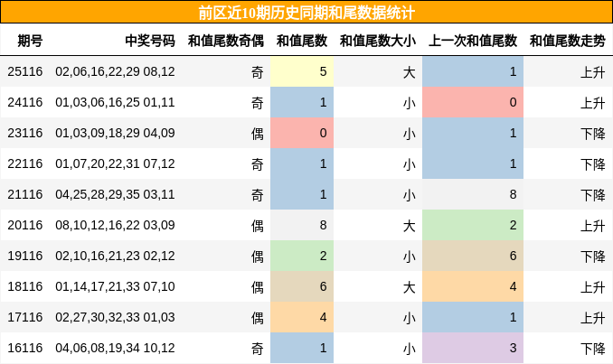Click 大 size cell in row 25116
The width and height of the screenshot is (613, 364).
[x=409, y=72]
